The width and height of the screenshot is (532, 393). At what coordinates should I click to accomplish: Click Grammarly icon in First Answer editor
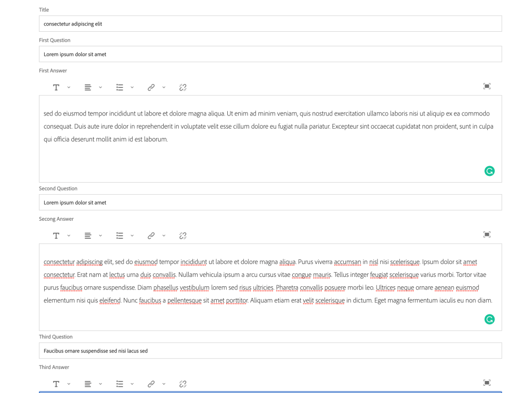(489, 171)
